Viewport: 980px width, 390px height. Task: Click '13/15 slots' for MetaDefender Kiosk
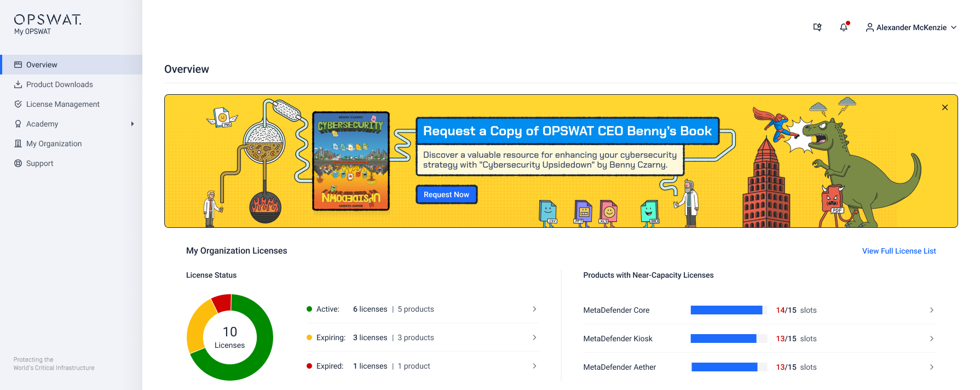coord(796,339)
